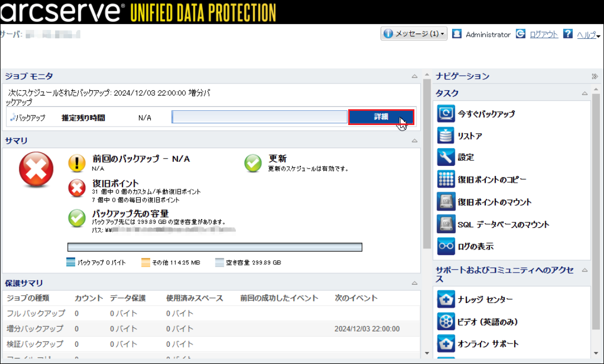Image resolution: width=604 pixels, height=364 pixels.
Task: Click the データ保護 column header
Action: click(128, 298)
